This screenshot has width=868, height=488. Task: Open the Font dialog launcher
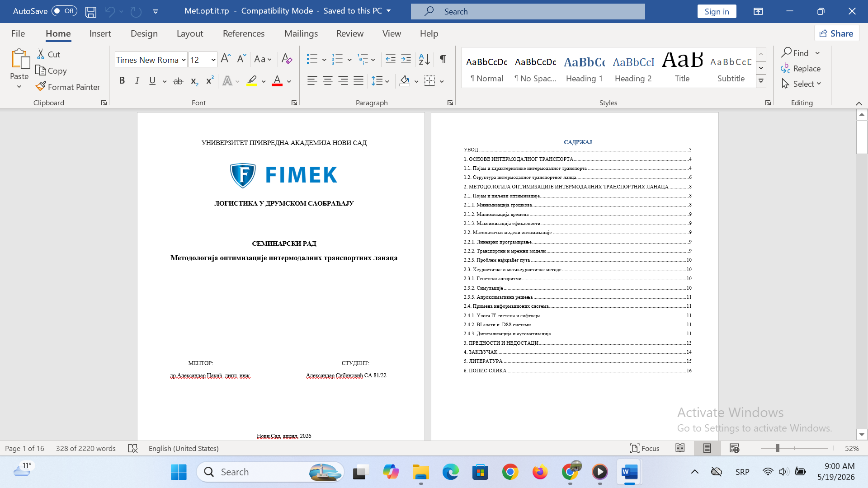294,103
